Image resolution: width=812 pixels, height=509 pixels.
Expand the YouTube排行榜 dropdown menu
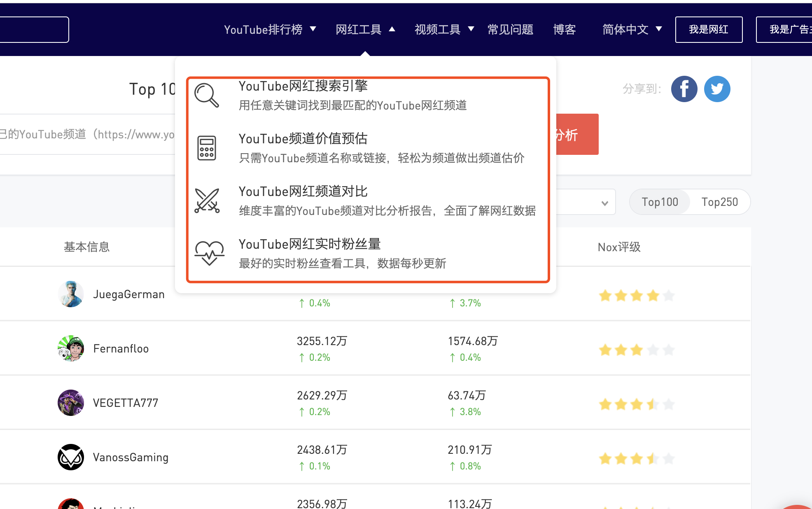coord(270,29)
